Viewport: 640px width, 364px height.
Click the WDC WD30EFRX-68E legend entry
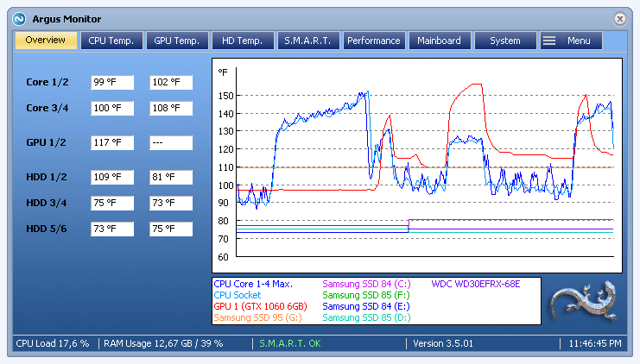476,284
